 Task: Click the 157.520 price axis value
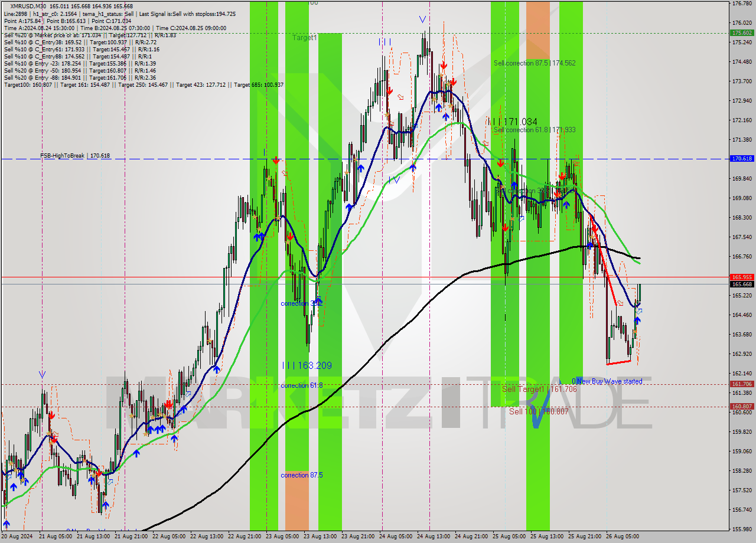coord(742,490)
